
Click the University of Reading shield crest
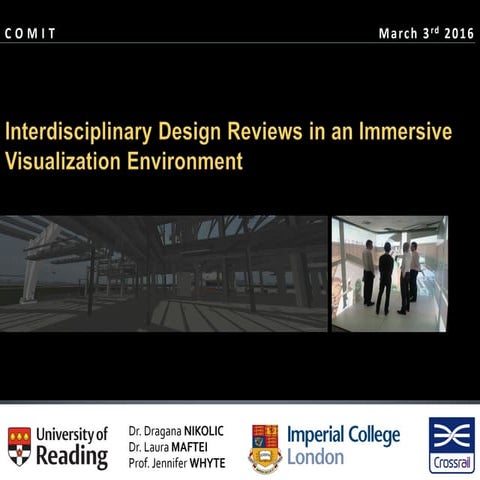(19, 447)
